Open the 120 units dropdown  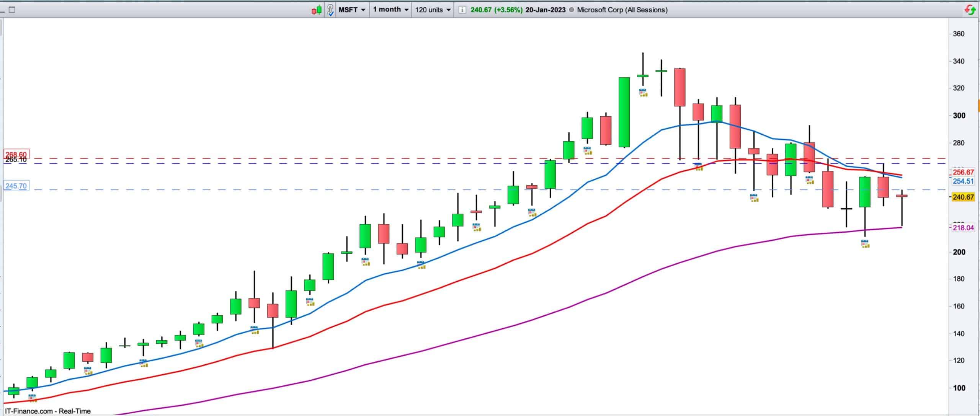433,10
